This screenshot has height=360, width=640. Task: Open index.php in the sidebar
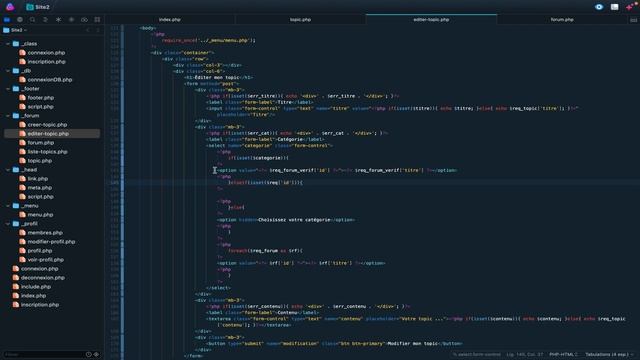[33, 296]
